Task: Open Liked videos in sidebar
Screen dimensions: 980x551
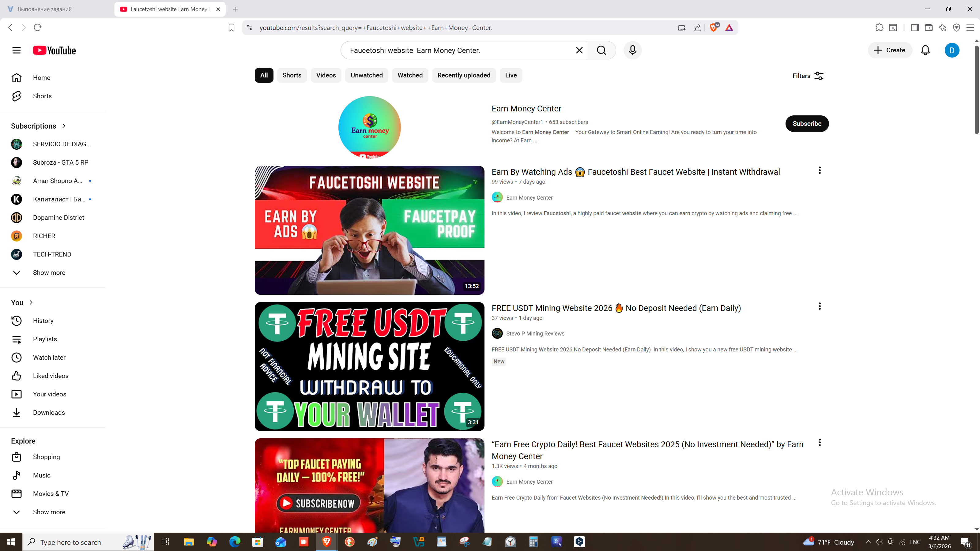Action: click(x=51, y=376)
